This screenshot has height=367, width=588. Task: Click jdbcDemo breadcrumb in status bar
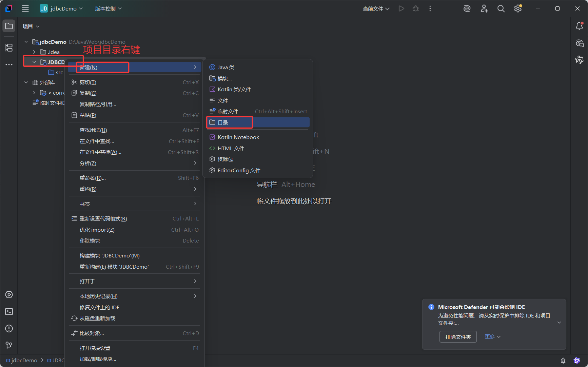22,360
